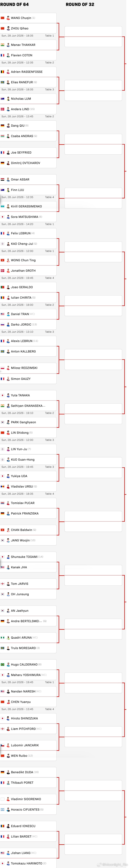The height and width of the screenshot is (868, 129).
Task: Click avatar icon of LIN Shidong
Action: pos(8,433)
